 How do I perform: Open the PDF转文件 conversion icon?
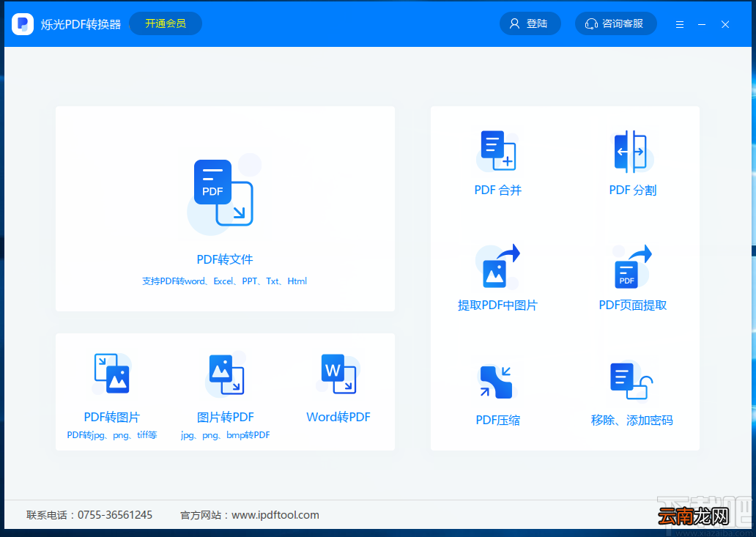(x=223, y=193)
